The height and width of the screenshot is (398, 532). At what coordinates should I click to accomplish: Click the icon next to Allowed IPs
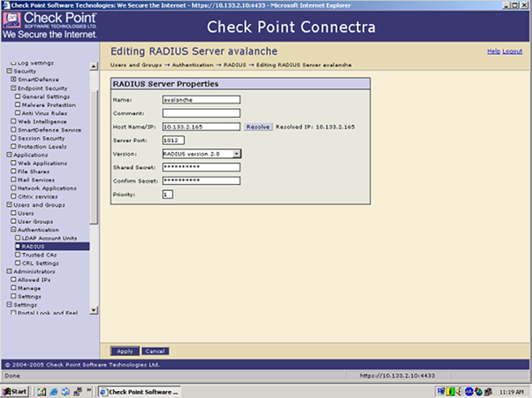pos(13,279)
